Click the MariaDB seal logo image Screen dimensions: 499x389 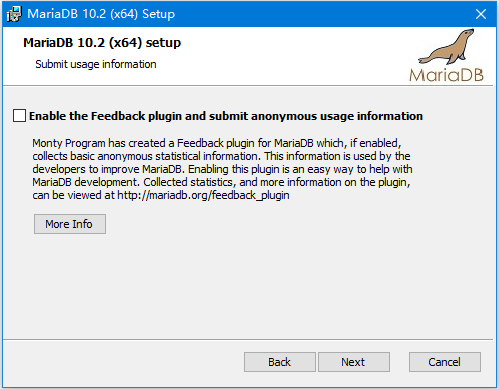pos(447,47)
